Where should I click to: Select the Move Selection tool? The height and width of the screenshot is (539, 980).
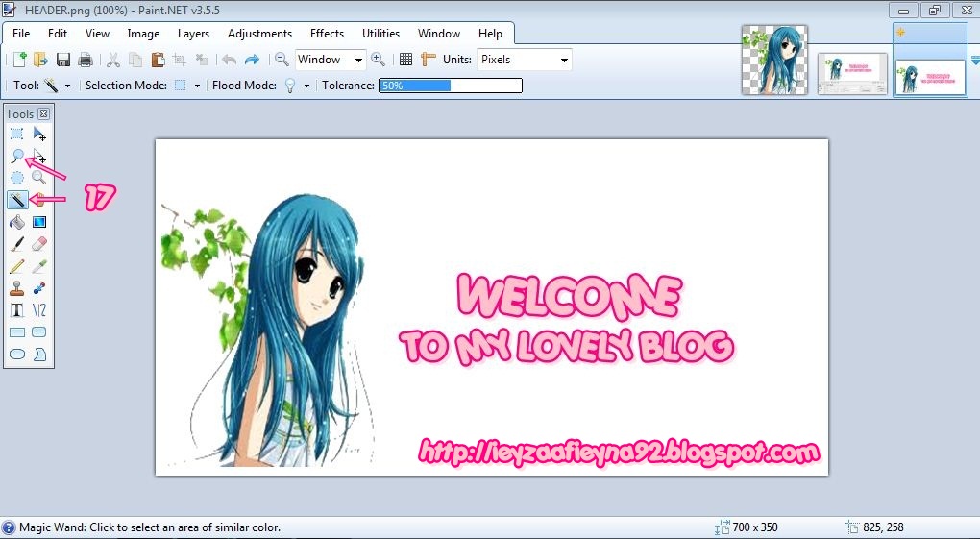(x=39, y=156)
